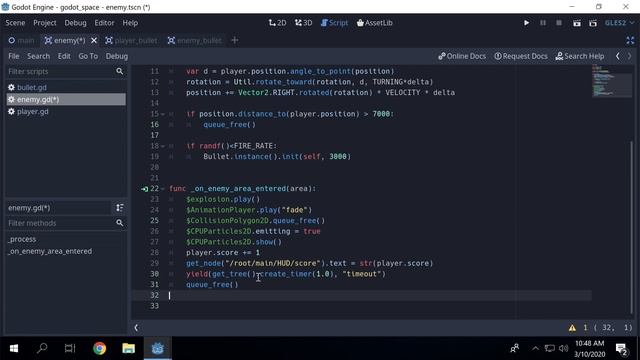
Task: Collapse the code block at line 15
Action: coord(163,114)
